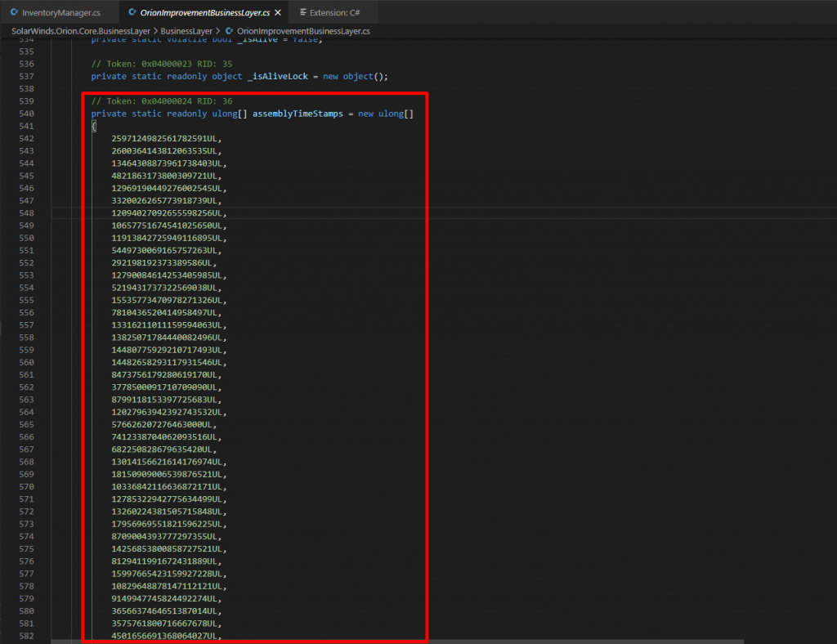Click 'new object();' on line 537
Image resolution: width=837 pixels, height=644 pixels.
(356, 76)
